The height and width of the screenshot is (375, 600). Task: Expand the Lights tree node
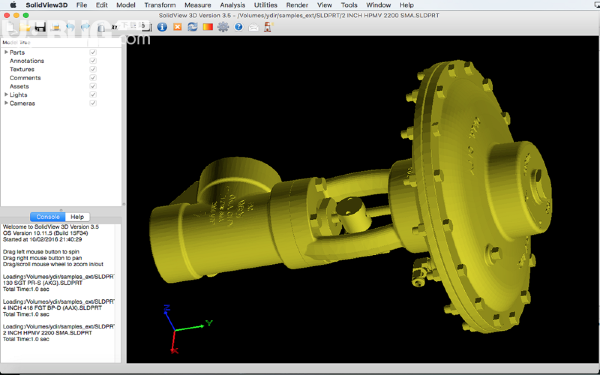tap(6, 95)
